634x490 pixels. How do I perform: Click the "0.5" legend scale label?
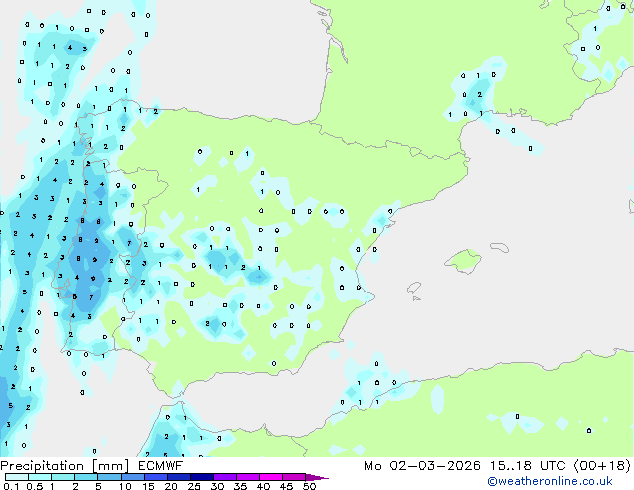(x=35, y=486)
